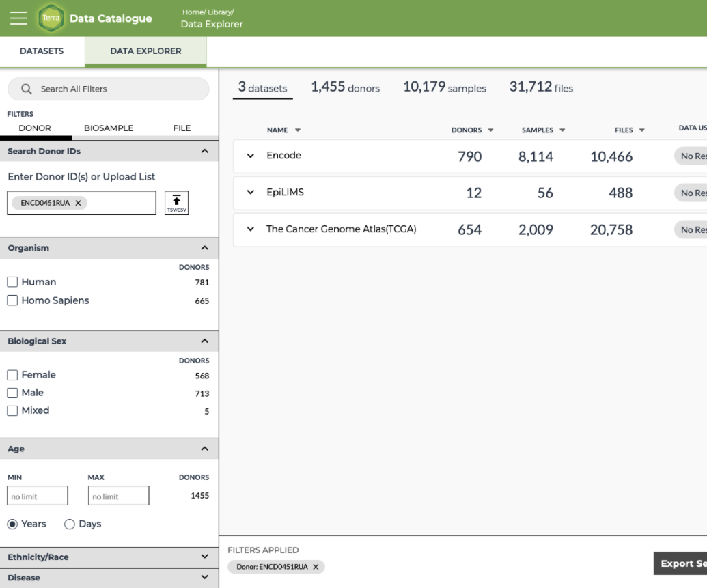Click TCGA's No Restrictions badge
Screen dimensions: 707x588
tap(691, 229)
